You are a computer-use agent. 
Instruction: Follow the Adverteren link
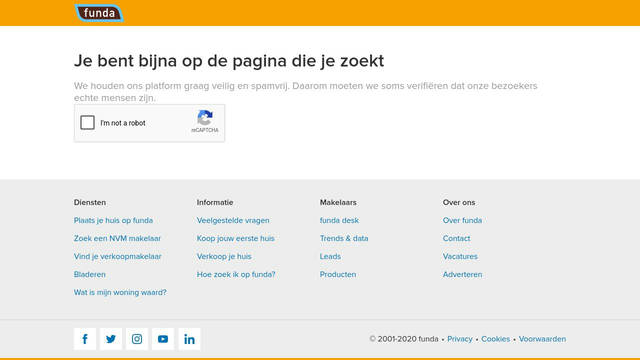coord(462,274)
